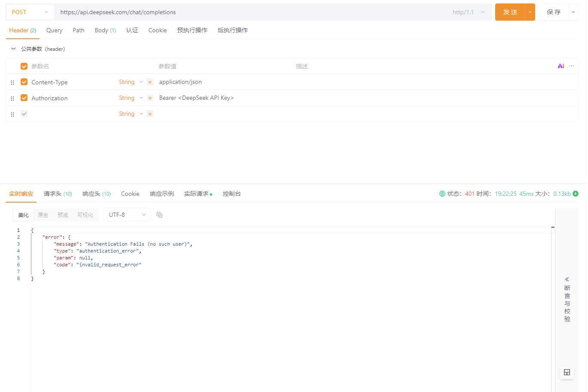
Task: Open the UTF-8 encoding dropdown
Action: [x=127, y=215]
